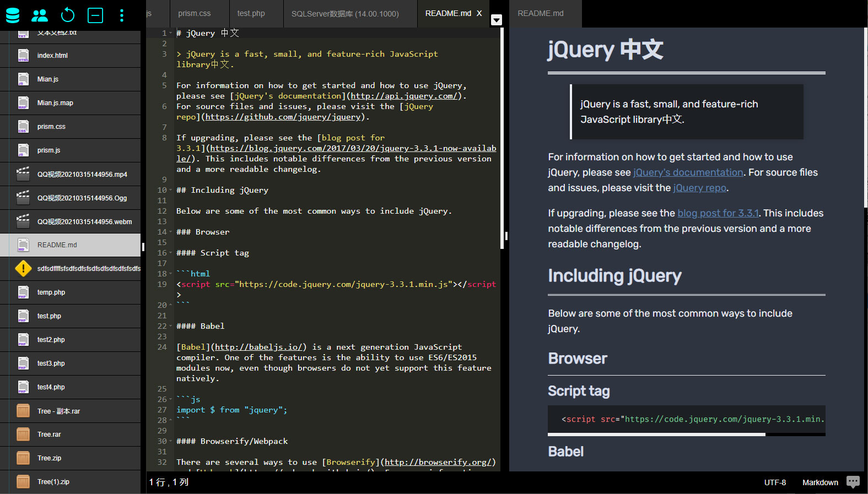Click the code block horizontal scrollbar in preview
Image resolution: width=868 pixels, height=494 pixels.
(x=656, y=435)
